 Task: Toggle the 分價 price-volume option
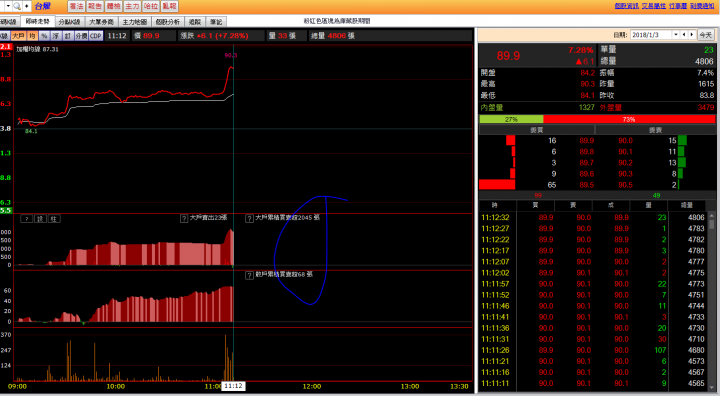pyautogui.click(x=81, y=36)
